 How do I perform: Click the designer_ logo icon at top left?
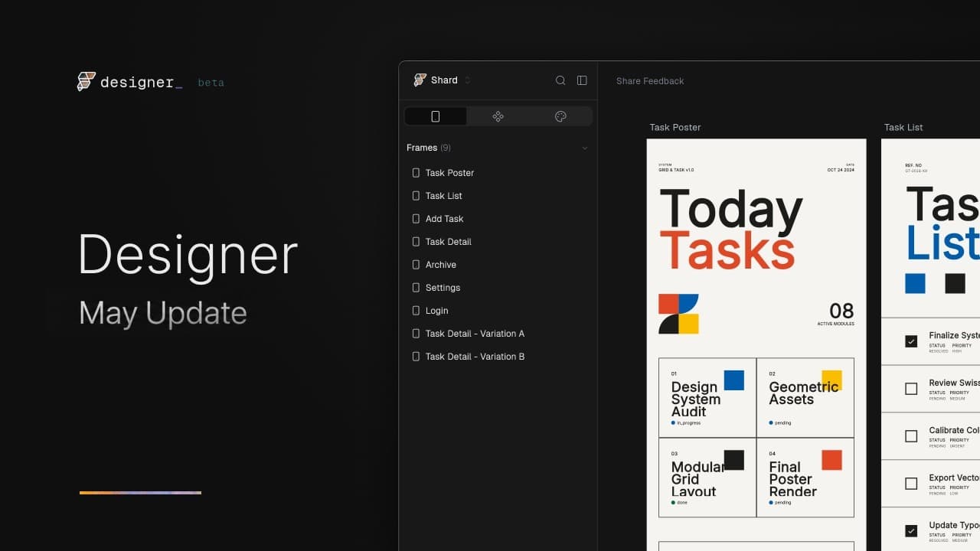pyautogui.click(x=87, y=82)
